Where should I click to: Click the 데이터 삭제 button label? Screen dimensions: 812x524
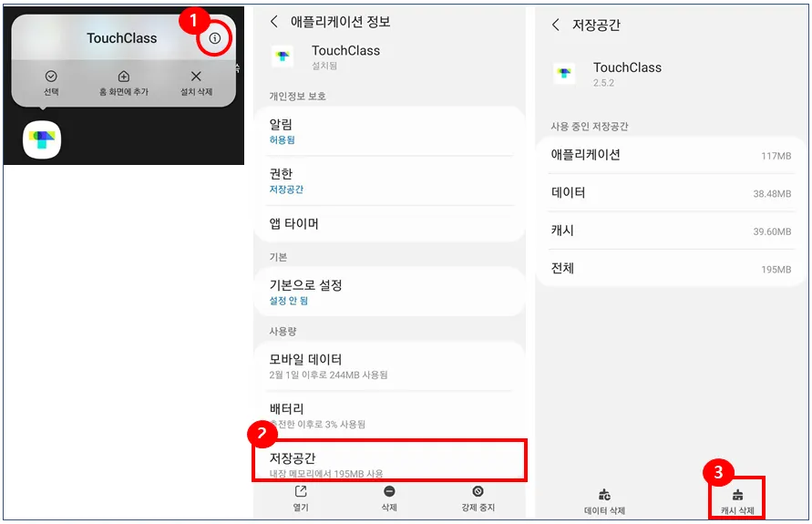[x=604, y=510]
